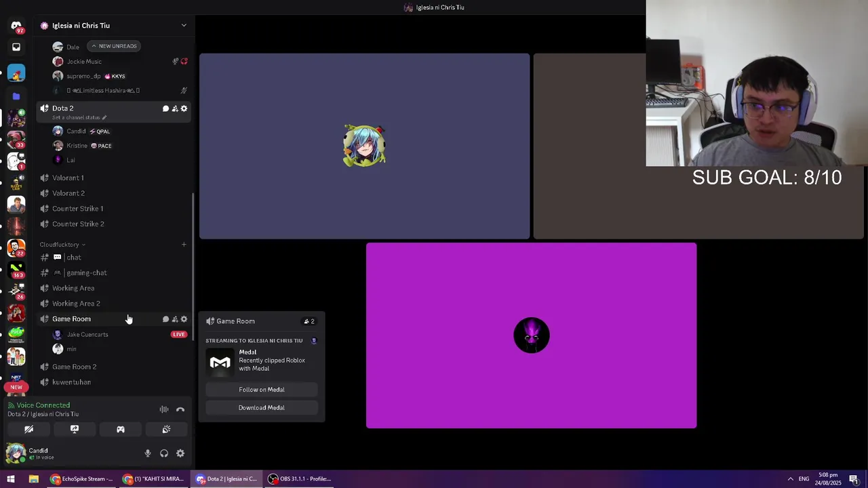Turn on camera button
Viewport: 868px width, 488px height.
(x=28, y=429)
